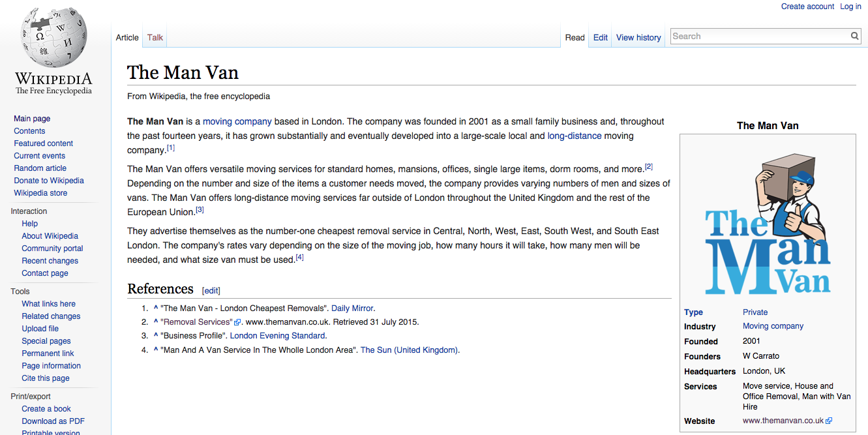This screenshot has height=435, width=868.
Task: Click The Man Van page title
Action: (x=183, y=72)
